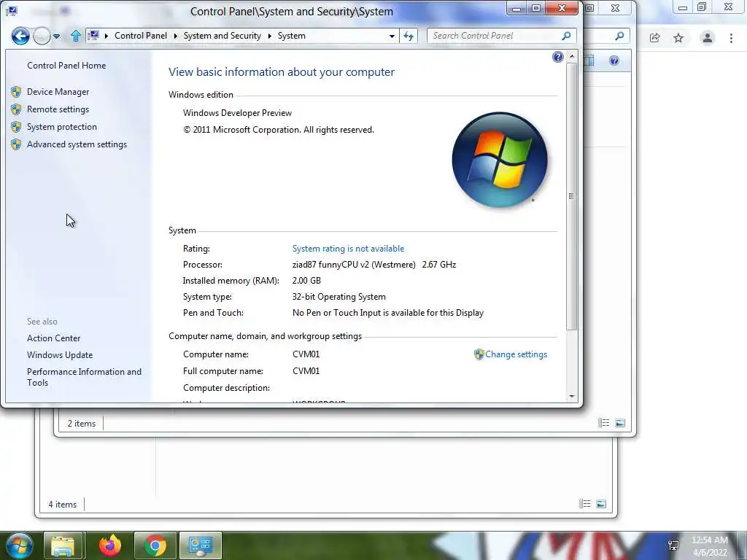Click the network tray icon
The width and height of the screenshot is (747, 560).
pyautogui.click(x=673, y=545)
